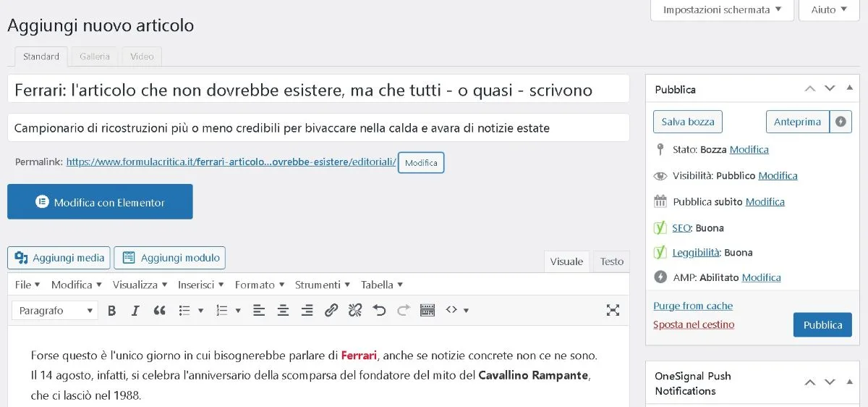The image size is (868, 407).
Task: Click the Yoast SEO score icon
Action: (660, 227)
